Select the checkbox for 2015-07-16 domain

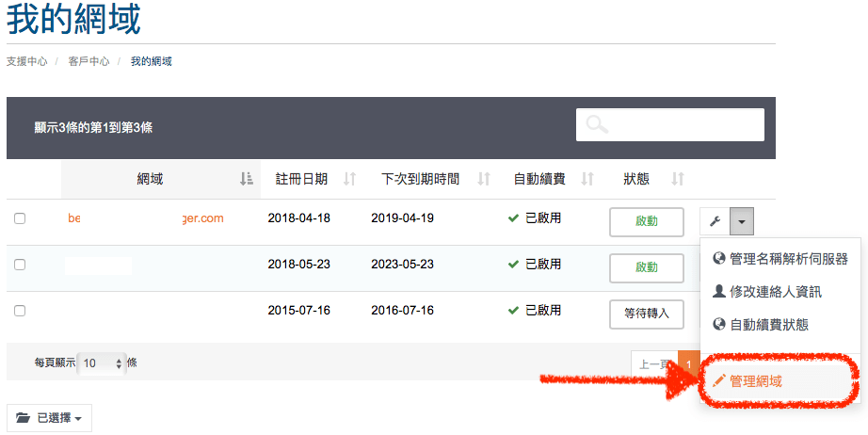point(20,311)
